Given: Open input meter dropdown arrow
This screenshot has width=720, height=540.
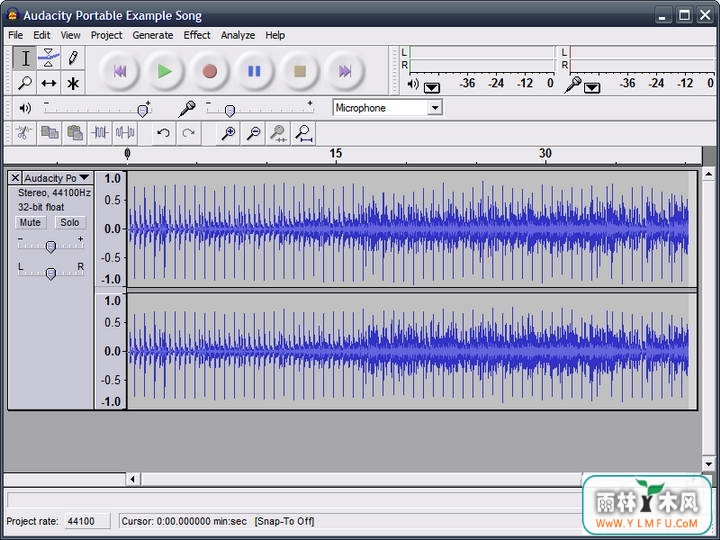Looking at the screenshot, I should click(592, 87).
